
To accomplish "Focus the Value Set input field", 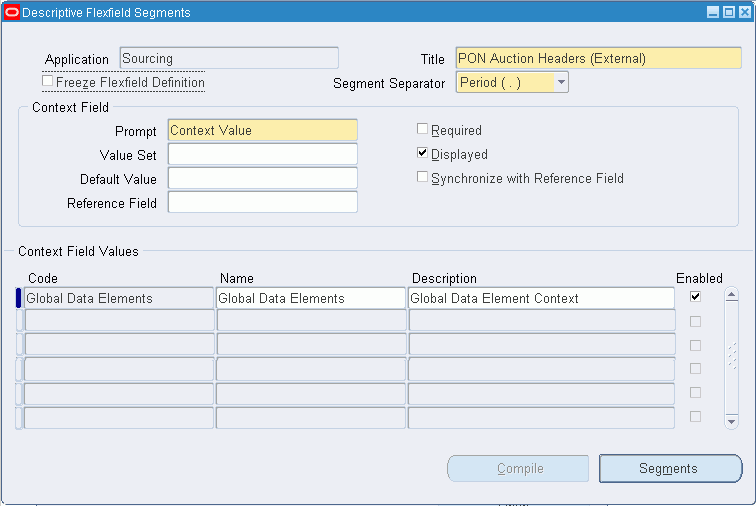I will [x=263, y=154].
